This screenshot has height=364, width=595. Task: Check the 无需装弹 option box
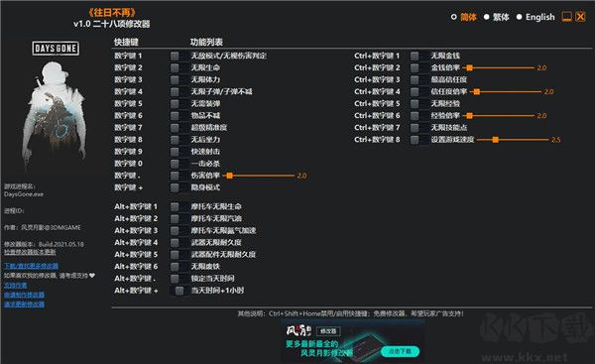pyautogui.click(x=175, y=103)
